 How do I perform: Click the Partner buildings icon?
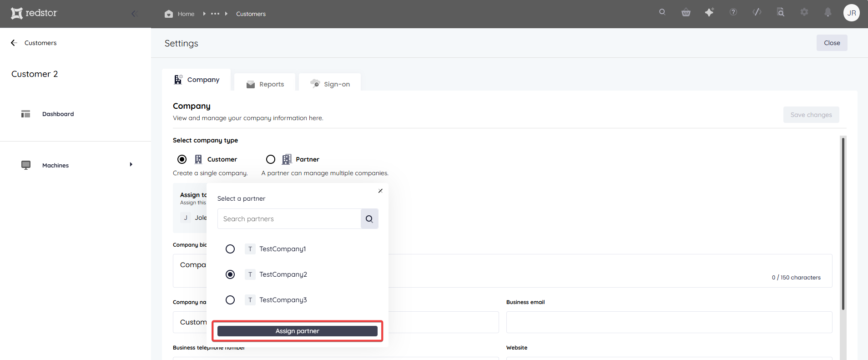287,159
